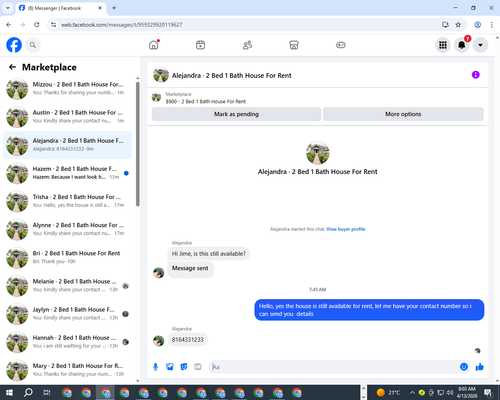This screenshot has width=500, height=400.
Task: Click the address bar URL
Action: point(122,25)
